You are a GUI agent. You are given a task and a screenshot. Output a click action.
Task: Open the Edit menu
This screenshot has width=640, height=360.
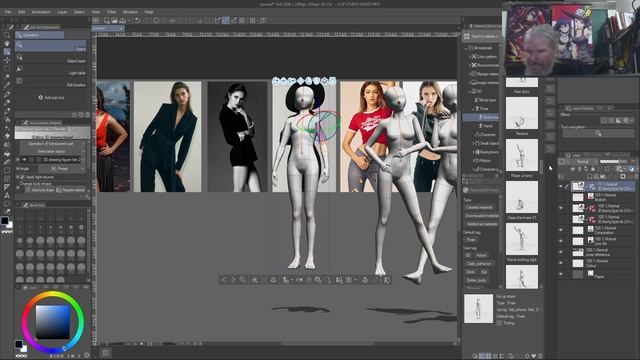click(22, 12)
